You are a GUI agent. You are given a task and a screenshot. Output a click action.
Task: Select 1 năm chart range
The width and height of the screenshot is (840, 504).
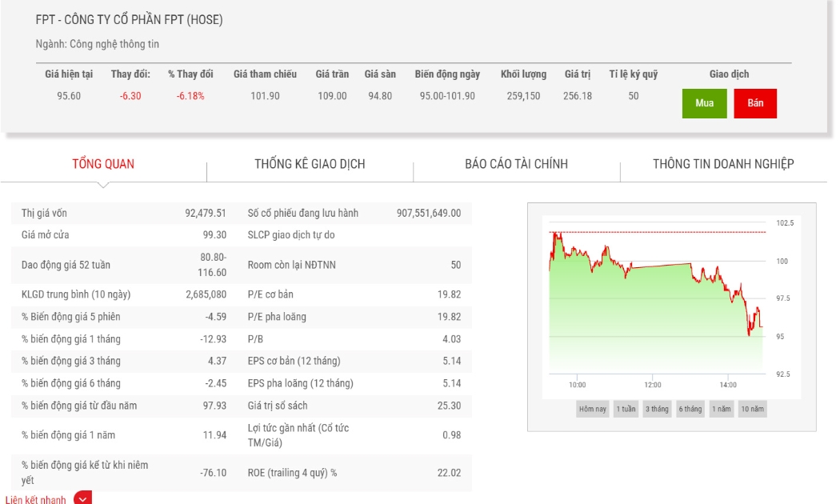(x=721, y=409)
